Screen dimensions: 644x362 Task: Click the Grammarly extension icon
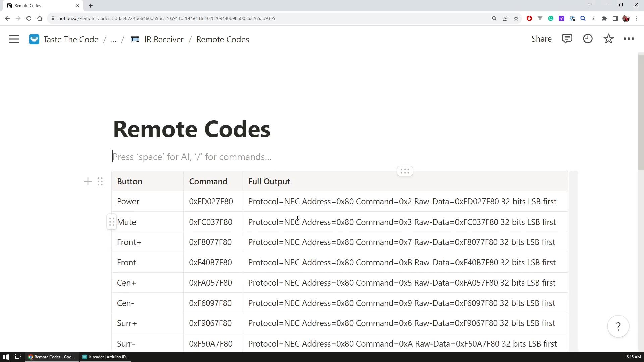click(x=551, y=18)
